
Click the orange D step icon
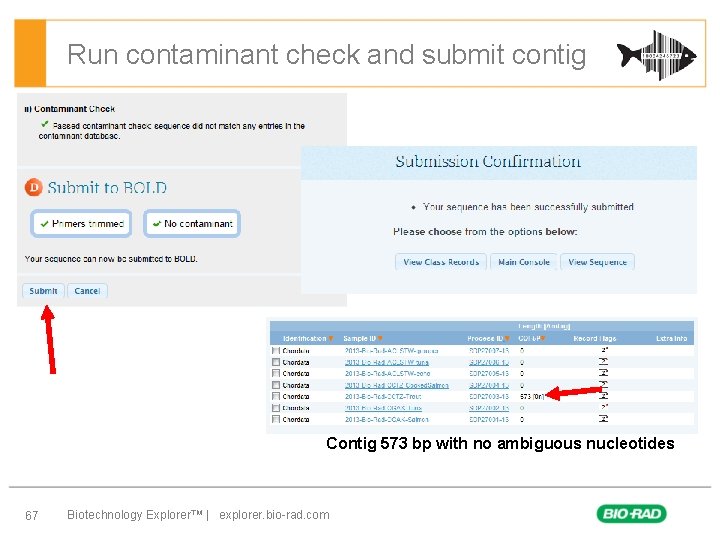point(33,187)
